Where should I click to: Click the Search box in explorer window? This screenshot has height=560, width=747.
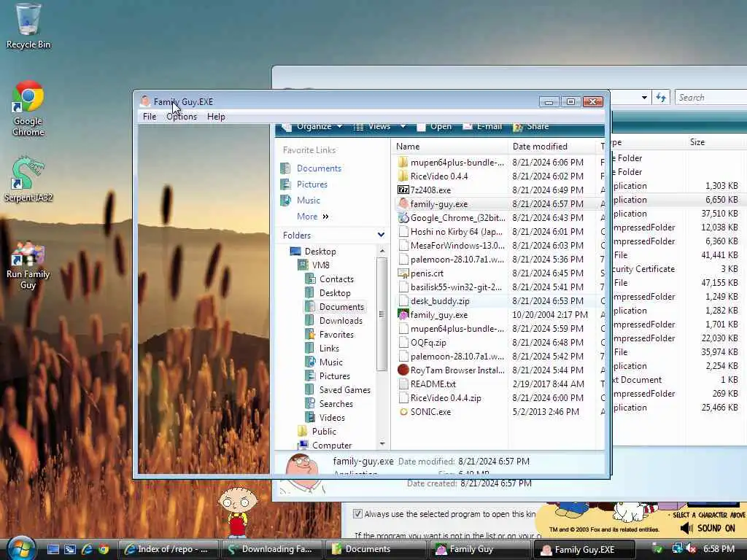711,98
